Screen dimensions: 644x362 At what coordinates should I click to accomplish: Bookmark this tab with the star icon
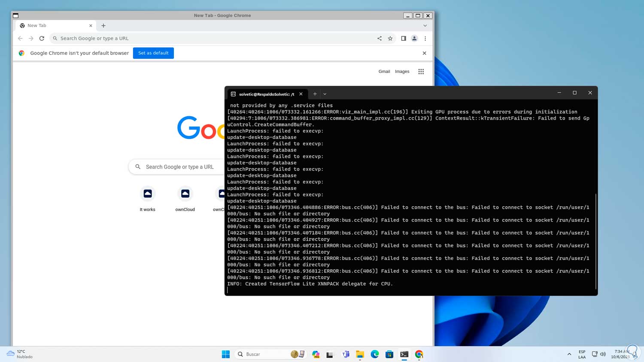click(x=390, y=39)
